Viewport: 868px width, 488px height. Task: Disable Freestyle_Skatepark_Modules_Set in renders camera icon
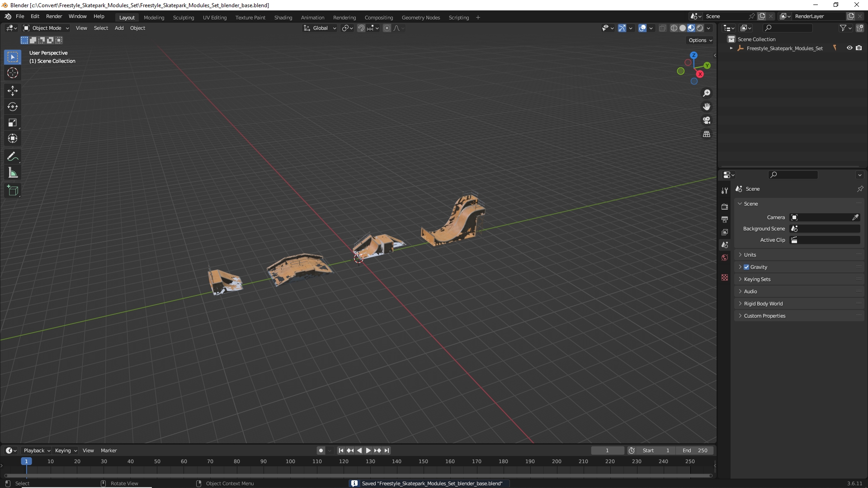pyautogui.click(x=859, y=48)
